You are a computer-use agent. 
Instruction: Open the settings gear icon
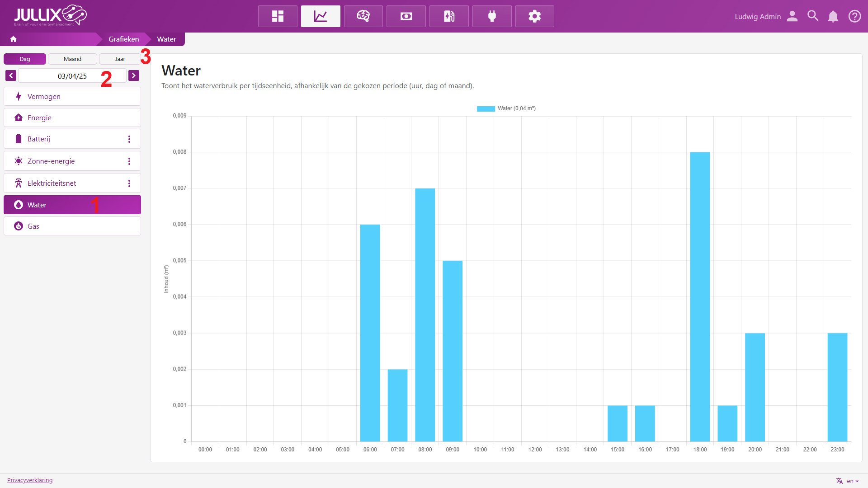tap(534, 16)
